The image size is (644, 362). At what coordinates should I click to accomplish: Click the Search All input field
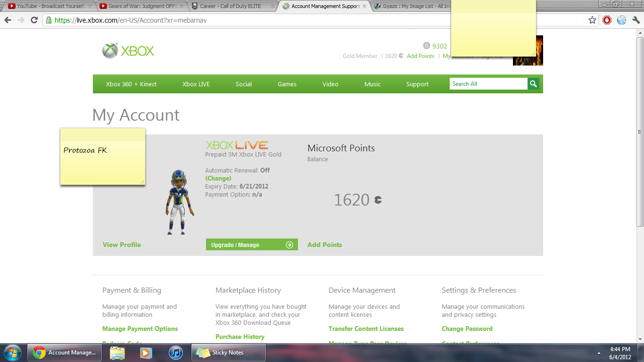(488, 84)
